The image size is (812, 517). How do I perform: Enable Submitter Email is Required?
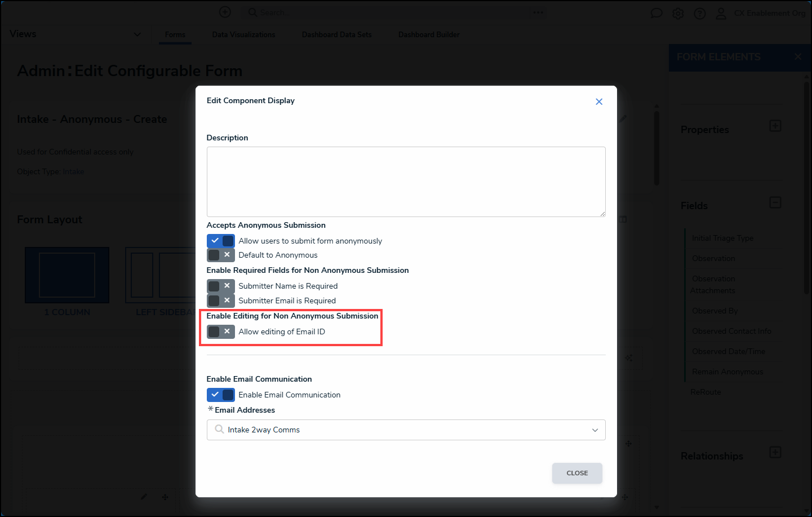point(221,301)
